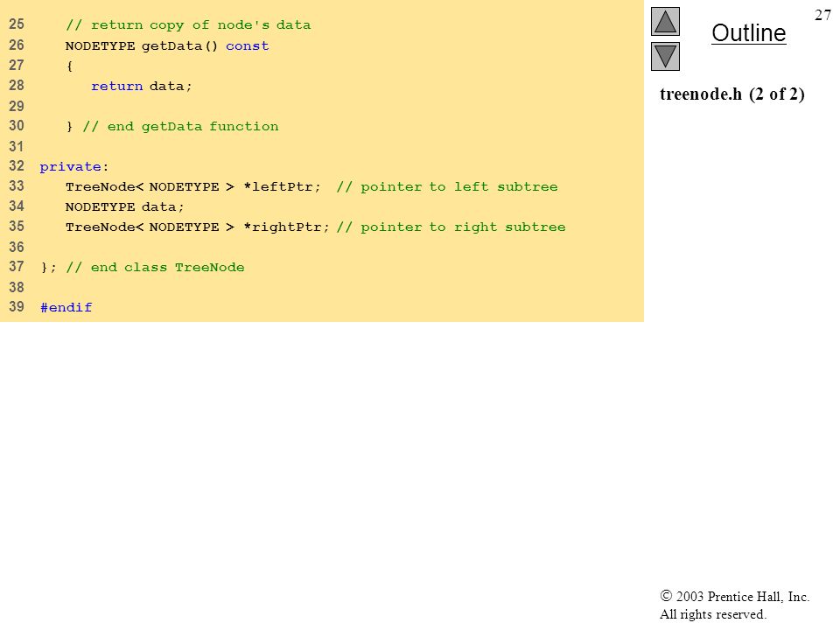The image size is (840, 630).
Task: Click comment 'pointer to right subtree'
Action: (x=451, y=227)
